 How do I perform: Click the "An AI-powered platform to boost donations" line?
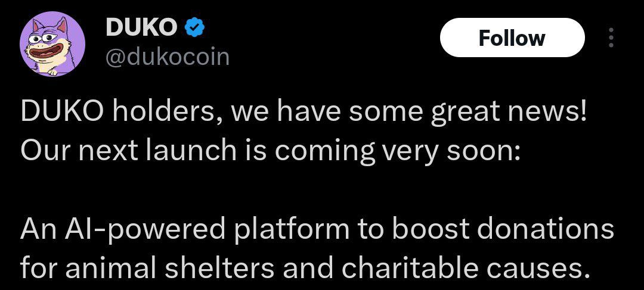point(317,230)
